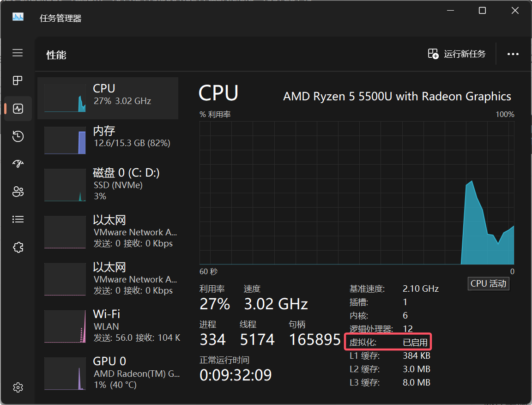
Task: Click the CPU mini graph thumbnail
Action: tap(65, 98)
